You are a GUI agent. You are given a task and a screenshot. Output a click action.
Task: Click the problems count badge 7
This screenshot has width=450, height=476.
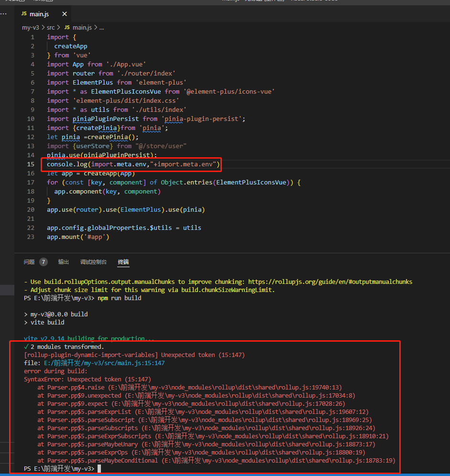44,262
